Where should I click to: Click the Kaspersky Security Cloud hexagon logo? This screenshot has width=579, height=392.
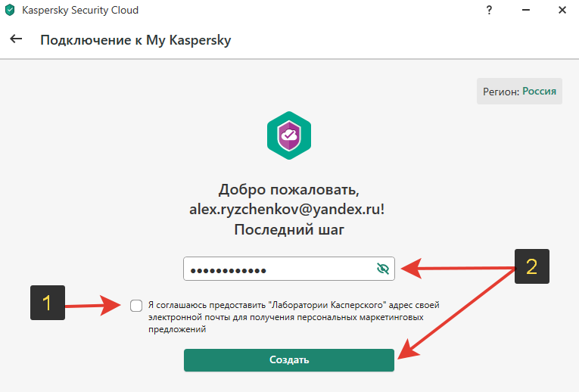[289, 135]
